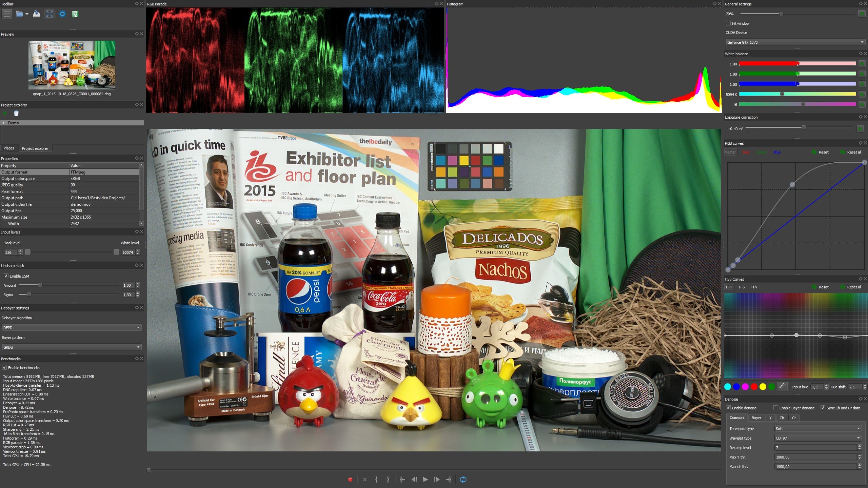Check the Fit window checkbox

(728, 23)
